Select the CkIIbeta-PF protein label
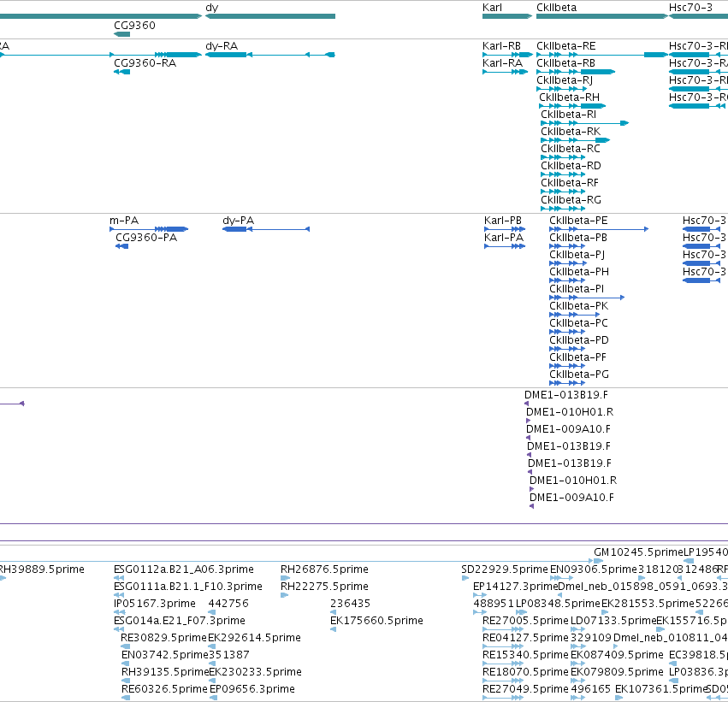Image resolution: width=728 pixels, height=702 pixels. (x=577, y=357)
